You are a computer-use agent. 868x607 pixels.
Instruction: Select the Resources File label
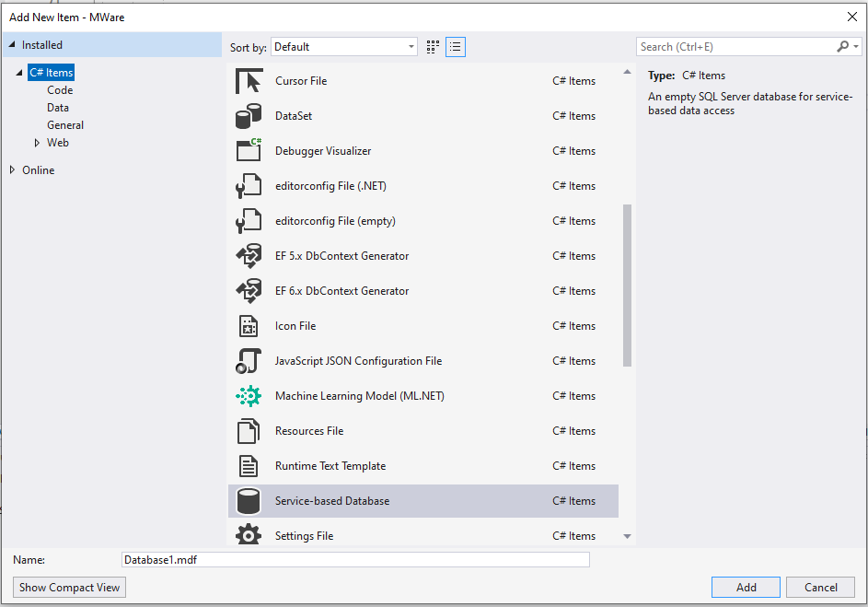click(x=309, y=431)
